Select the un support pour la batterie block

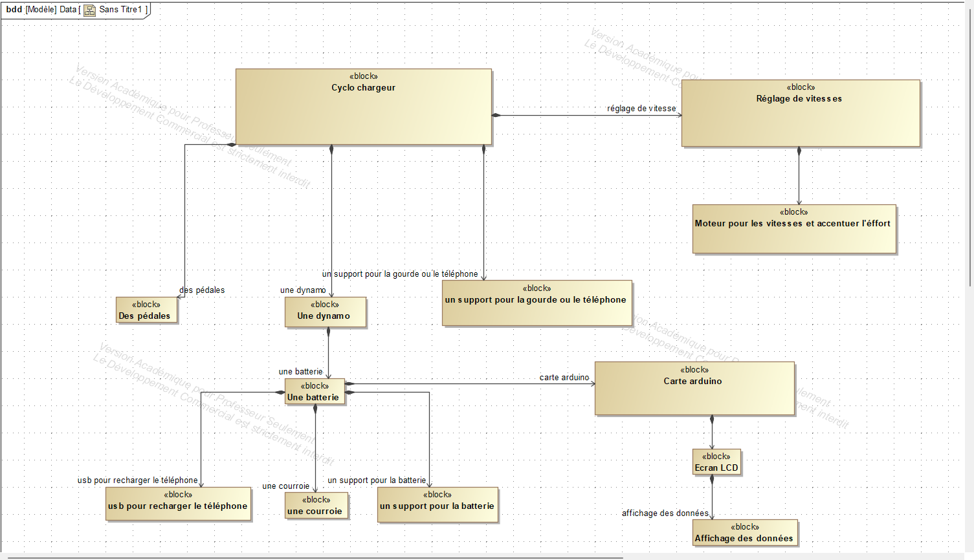pyautogui.click(x=437, y=504)
